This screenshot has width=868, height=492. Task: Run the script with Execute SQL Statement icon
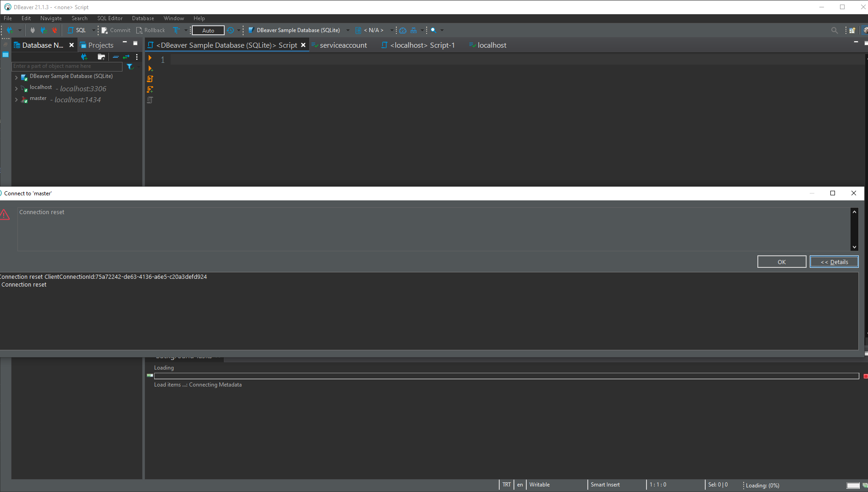click(x=150, y=58)
